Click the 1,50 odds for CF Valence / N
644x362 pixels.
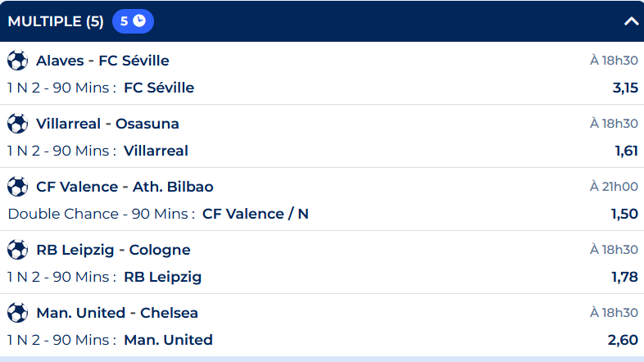[x=625, y=214]
